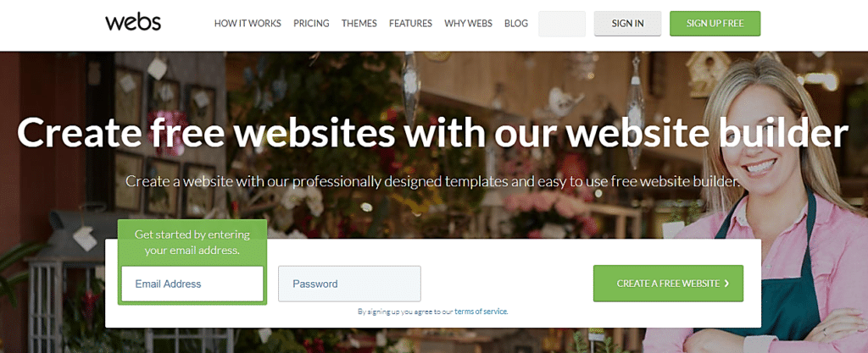Click the green Sign Up Free button
Screen dimensions: 868x353
point(715,24)
